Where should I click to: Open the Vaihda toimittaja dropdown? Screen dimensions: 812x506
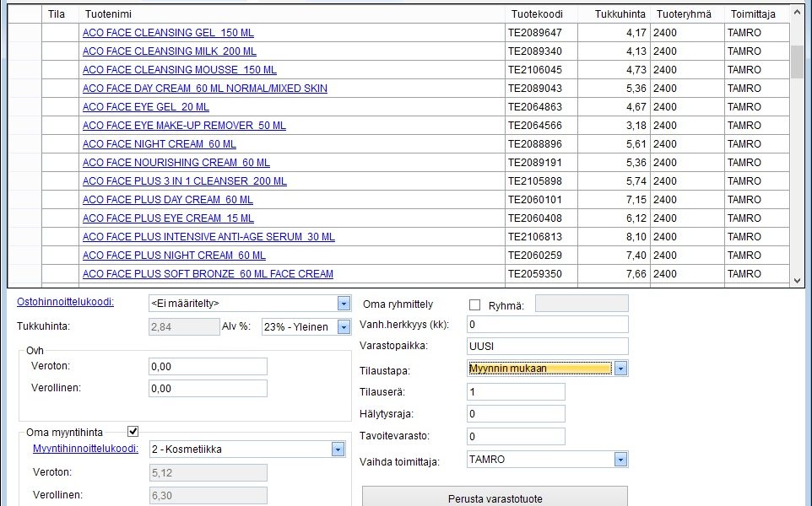coord(620,460)
